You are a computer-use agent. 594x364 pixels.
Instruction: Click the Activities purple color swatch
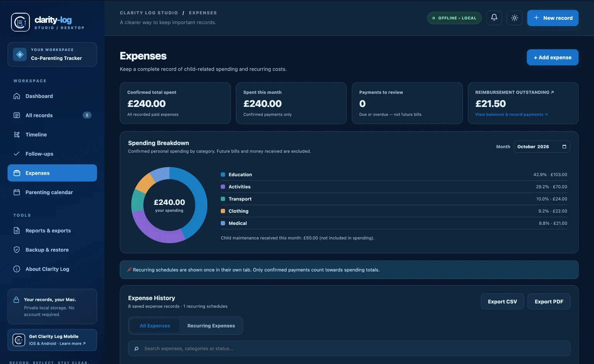[223, 187]
